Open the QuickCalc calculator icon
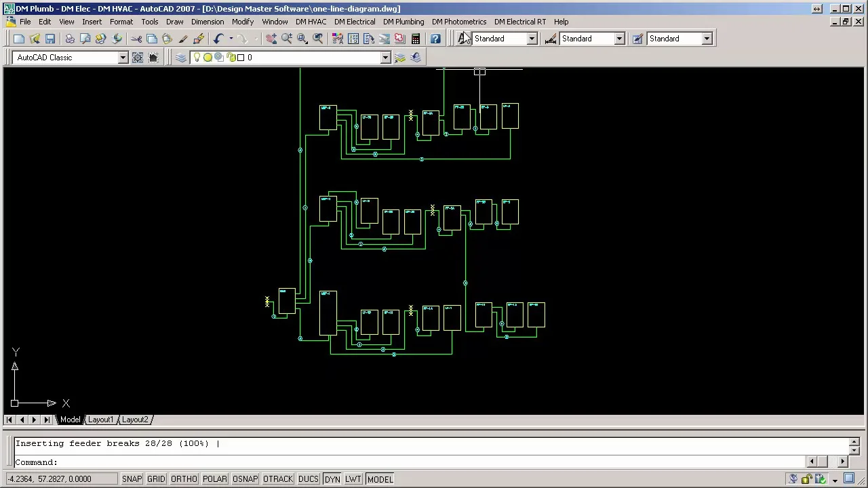Image resolution: width=868 pixels, height=488 pixels. pos(416,39)
